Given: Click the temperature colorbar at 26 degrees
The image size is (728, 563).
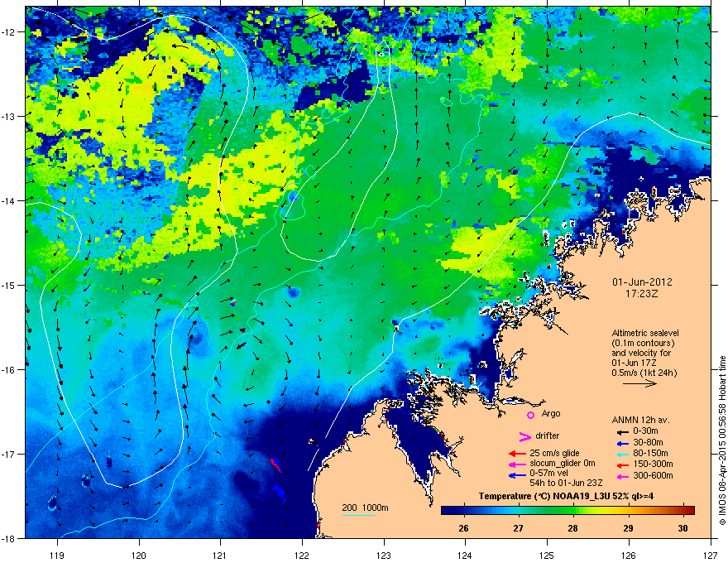Looking at the screenshot, I should pyautogui.click(x=464, y=511).
